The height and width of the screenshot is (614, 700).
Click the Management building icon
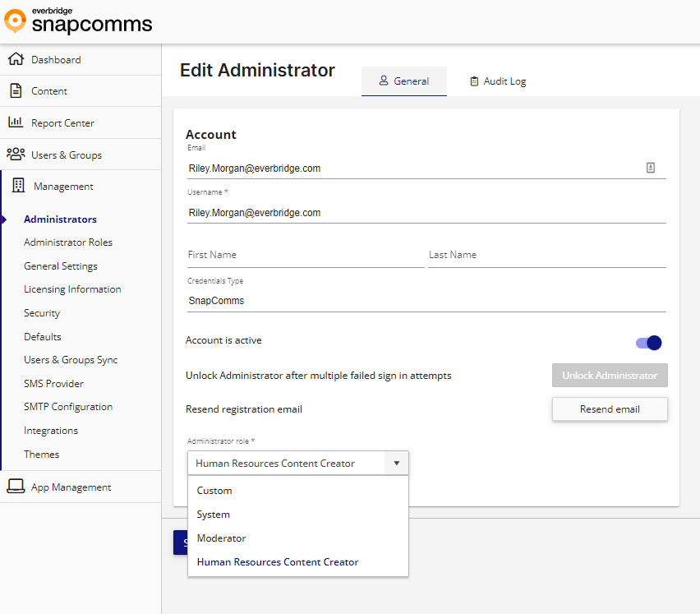tap(18, 185)
